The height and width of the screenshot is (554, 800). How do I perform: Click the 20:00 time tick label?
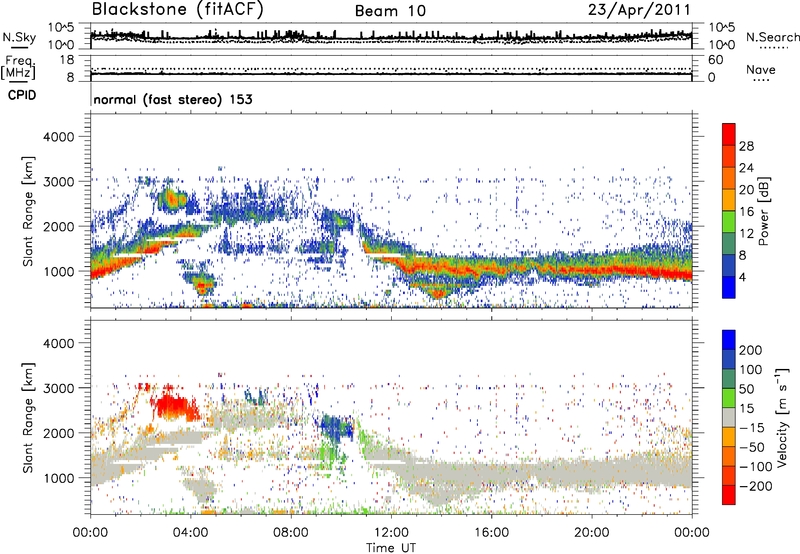click(x=592, y=533)
